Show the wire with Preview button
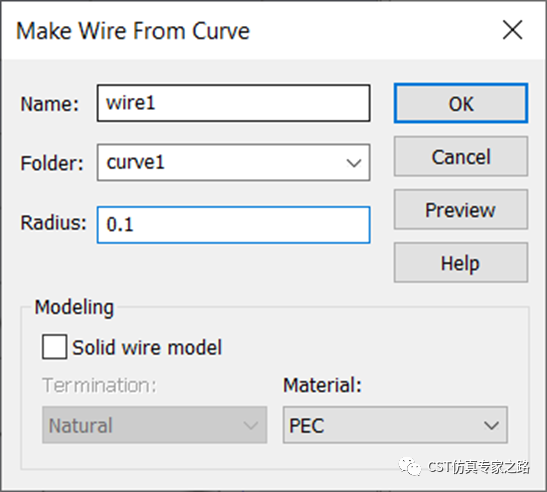 coord(461,209)
